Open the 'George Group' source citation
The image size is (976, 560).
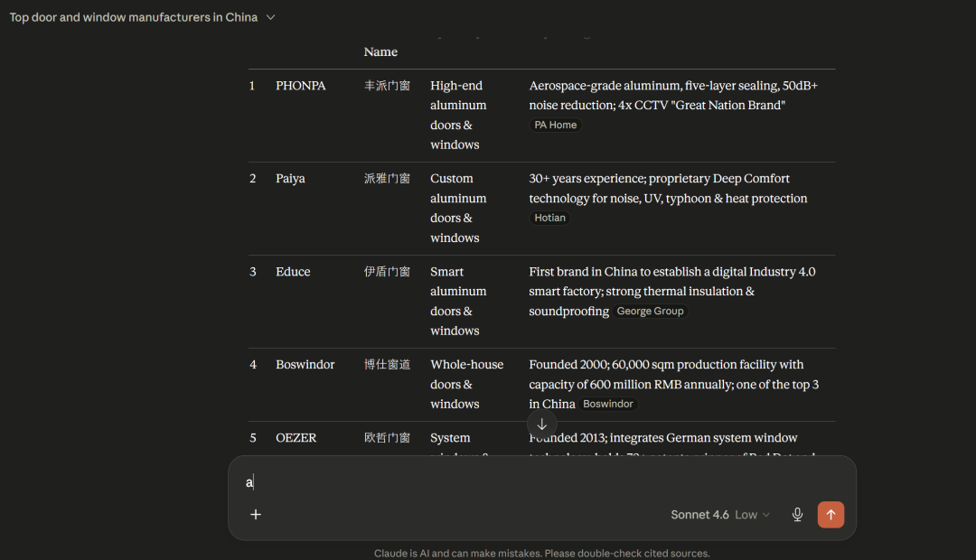(650, 311)
